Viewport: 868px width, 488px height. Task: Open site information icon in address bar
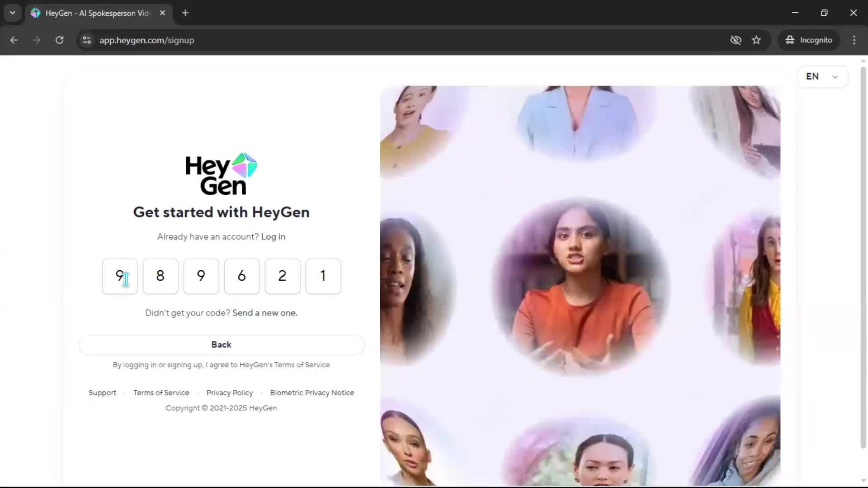(87, 40)
